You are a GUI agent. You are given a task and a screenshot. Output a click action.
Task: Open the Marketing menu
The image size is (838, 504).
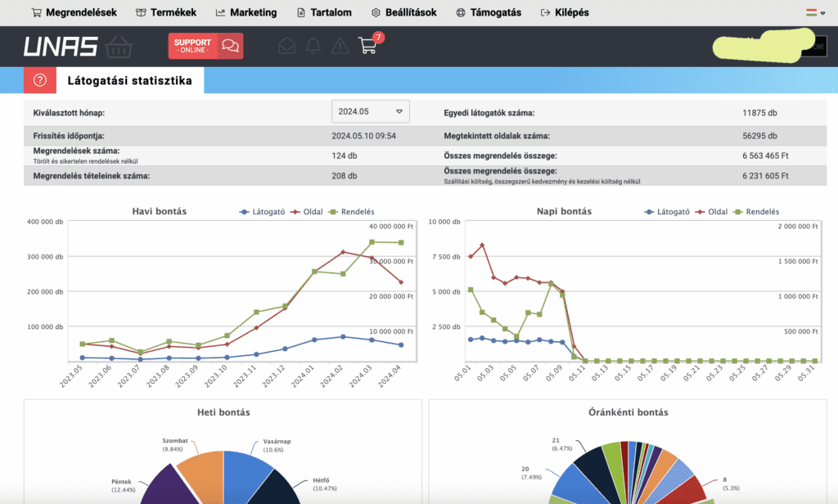tap(246, 12)
